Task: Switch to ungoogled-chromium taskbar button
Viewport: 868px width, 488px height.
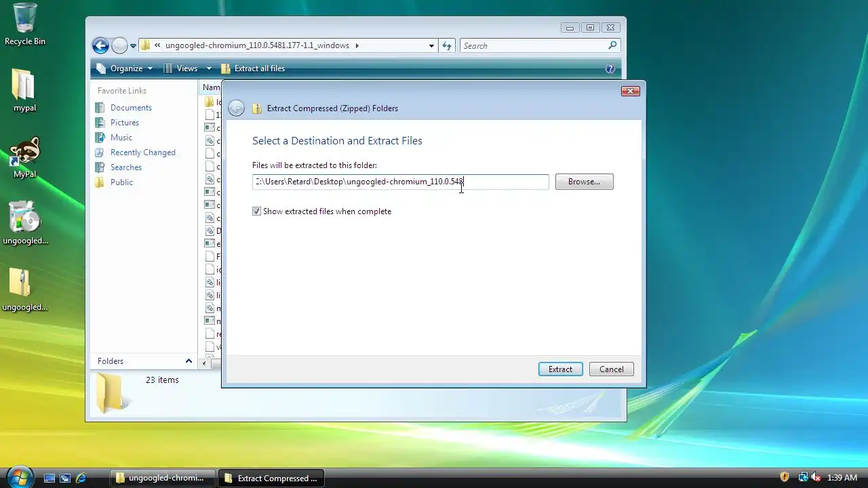Action: (162, 478)
